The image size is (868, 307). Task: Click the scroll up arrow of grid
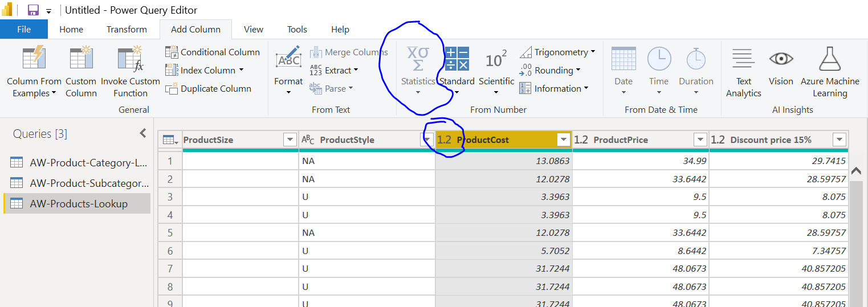(x=856, y=170)
